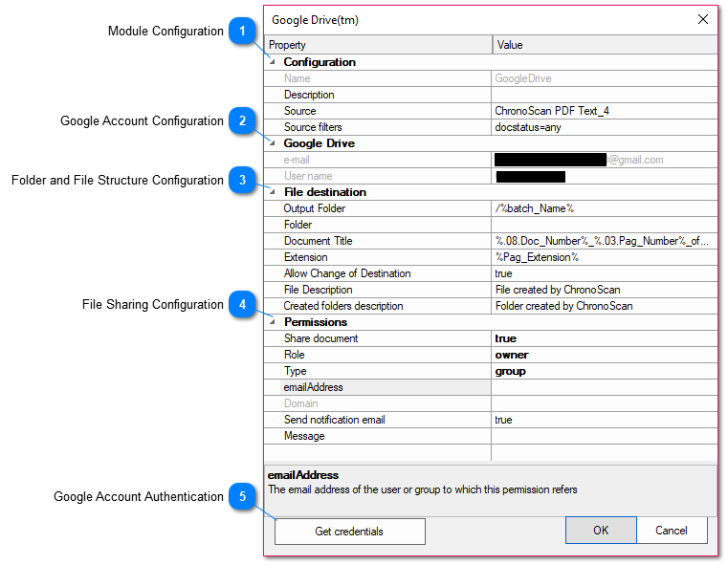Viewport: 728px width, 565px height.
Task: Click the Google Drive section heading
Action: click(320, 143)
